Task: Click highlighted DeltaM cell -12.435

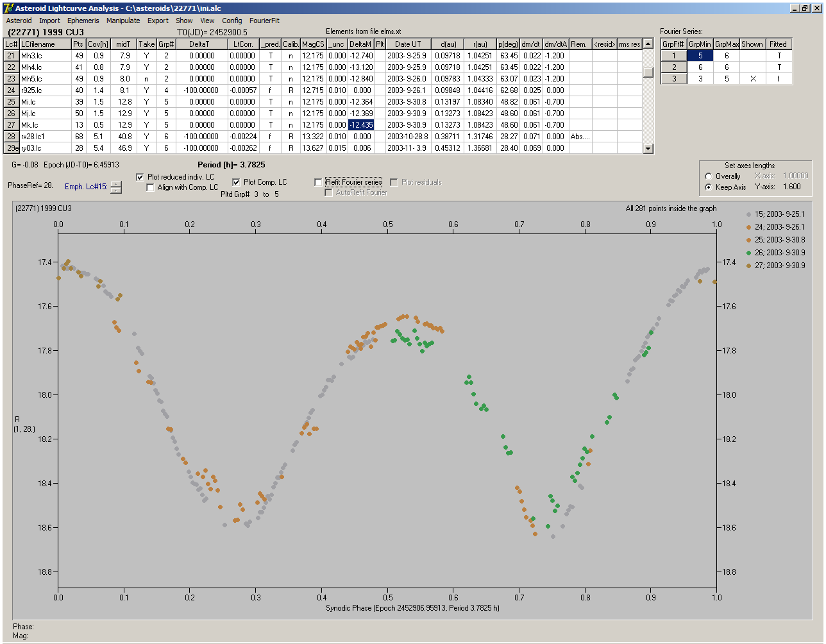Action: 361,125
